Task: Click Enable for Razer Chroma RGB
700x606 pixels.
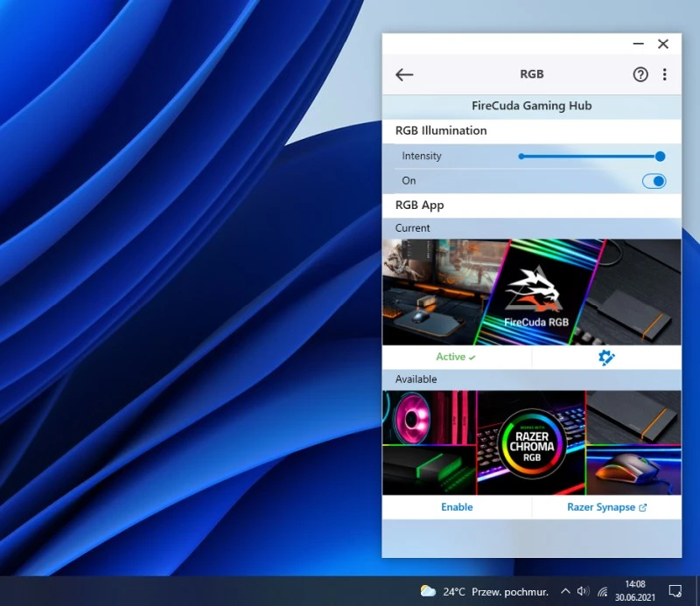Action: click(457, 507)
